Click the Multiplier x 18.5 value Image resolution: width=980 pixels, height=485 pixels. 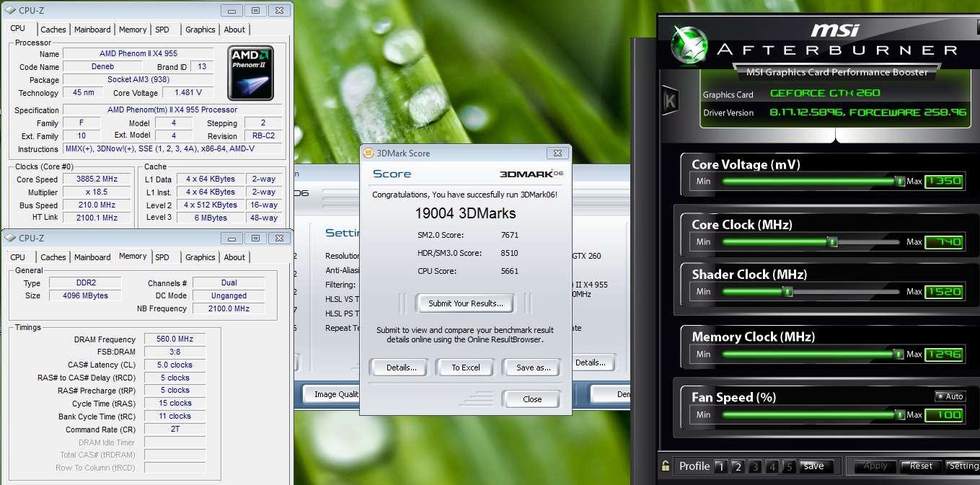[97, 192]
